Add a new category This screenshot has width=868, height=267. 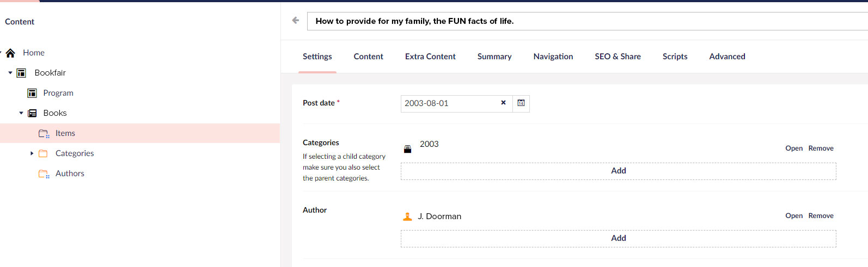click(619, 171)
